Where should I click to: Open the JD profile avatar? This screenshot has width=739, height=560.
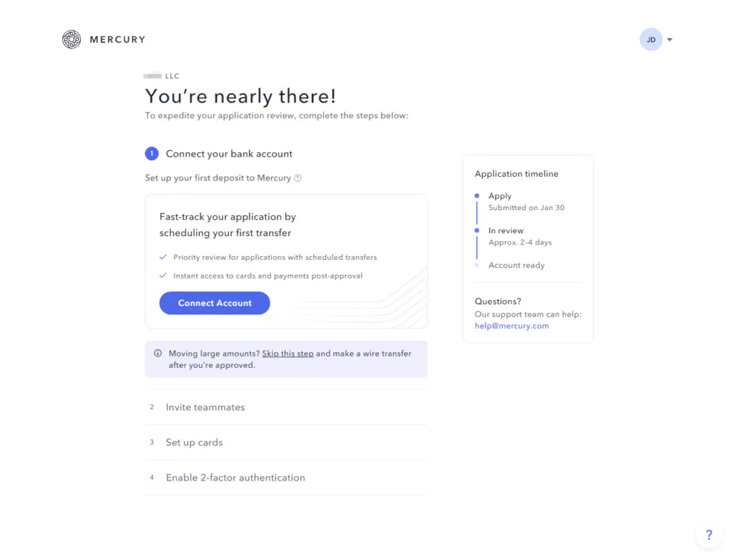point(650,40)
